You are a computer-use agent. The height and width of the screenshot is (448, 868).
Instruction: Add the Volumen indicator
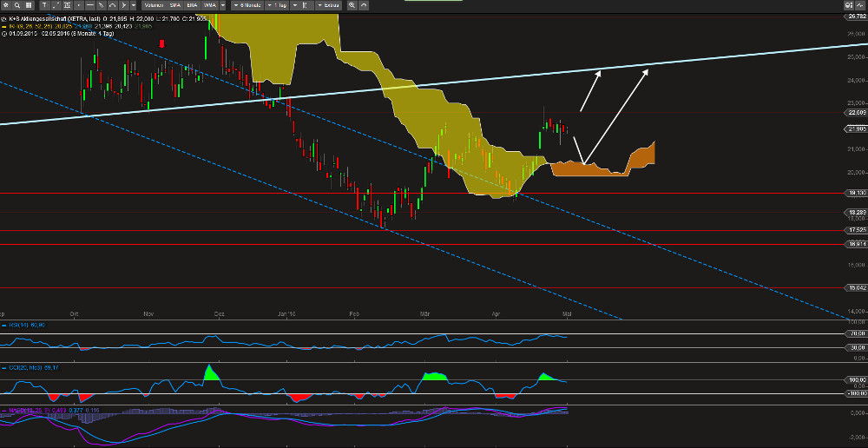click(154, 5)
